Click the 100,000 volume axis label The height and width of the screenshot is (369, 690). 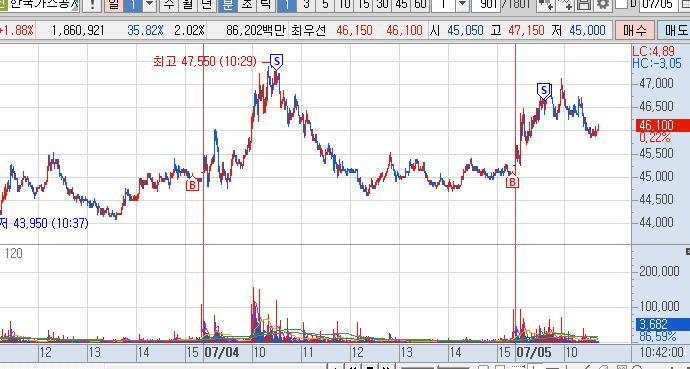(660, 306)
